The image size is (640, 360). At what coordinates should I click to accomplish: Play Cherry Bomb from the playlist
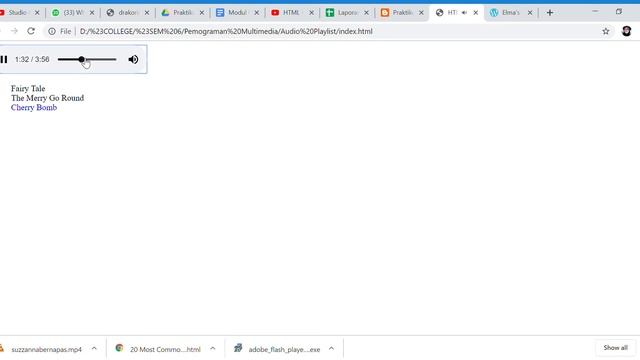click(x=34, y=107)
